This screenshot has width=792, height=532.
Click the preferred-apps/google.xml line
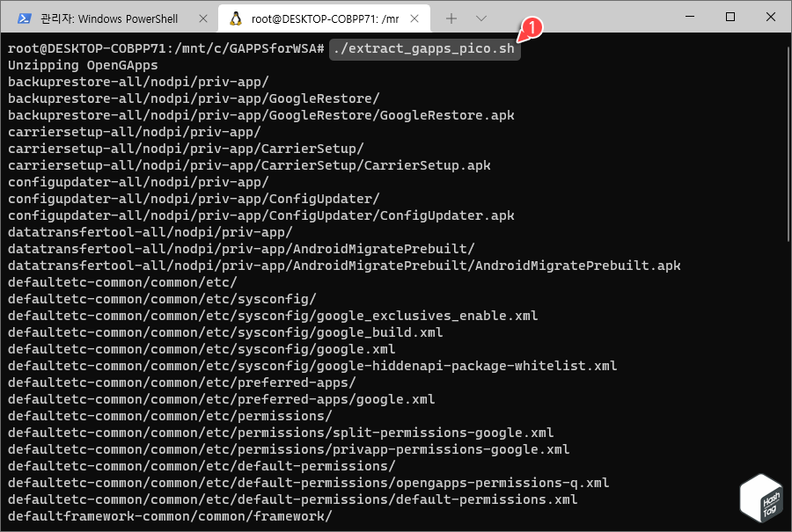[x=221, y=399]
